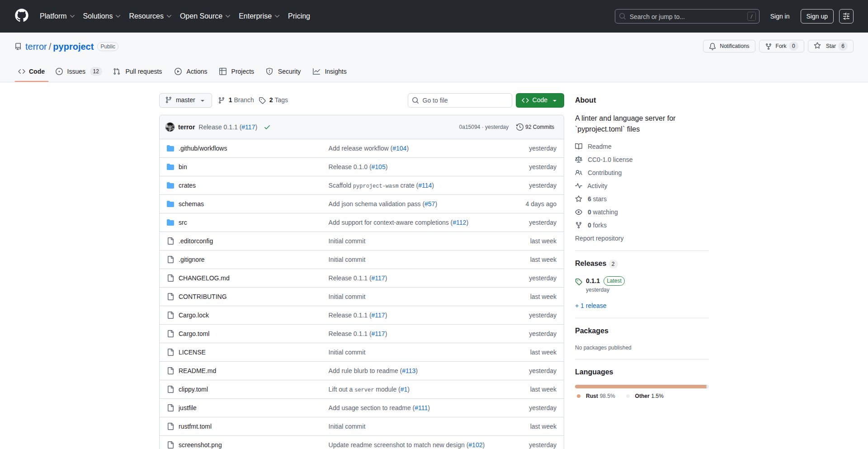Screen dimensions: 868x449
Task: Click the Readme book icon in About
Action: point(579,146)
